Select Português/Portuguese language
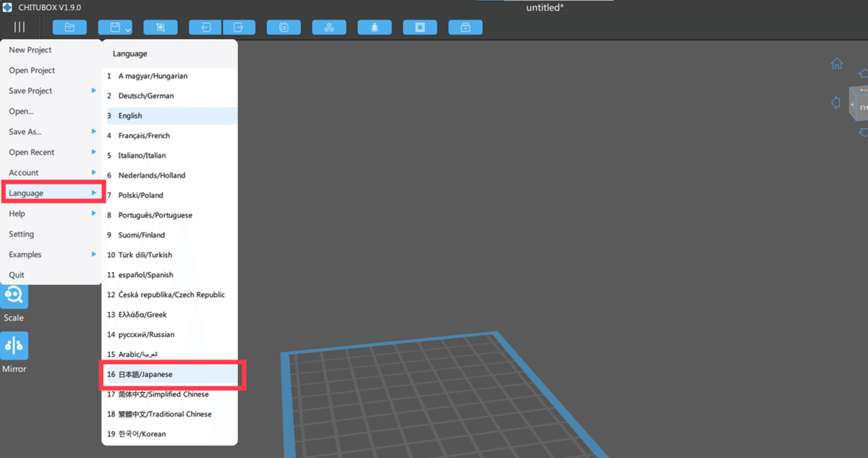This screenshot has width=868, height=458. click(170, 215)
